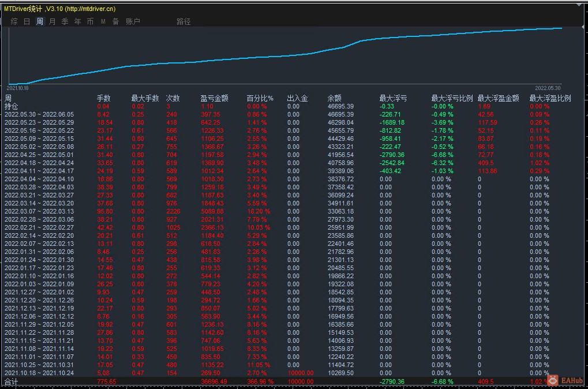Click the 百分比% column header
This screenshot has width=588, height=389.
click(x=260, y=98)
